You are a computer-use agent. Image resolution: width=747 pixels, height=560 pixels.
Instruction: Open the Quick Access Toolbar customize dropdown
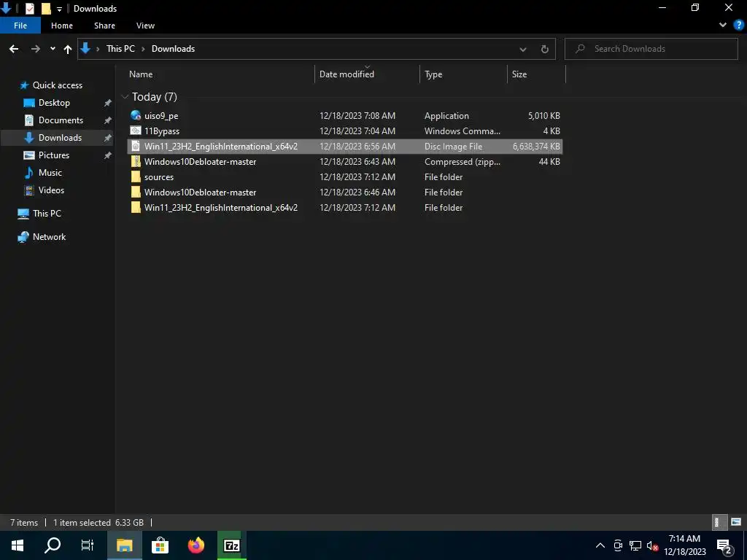[59, 9]
